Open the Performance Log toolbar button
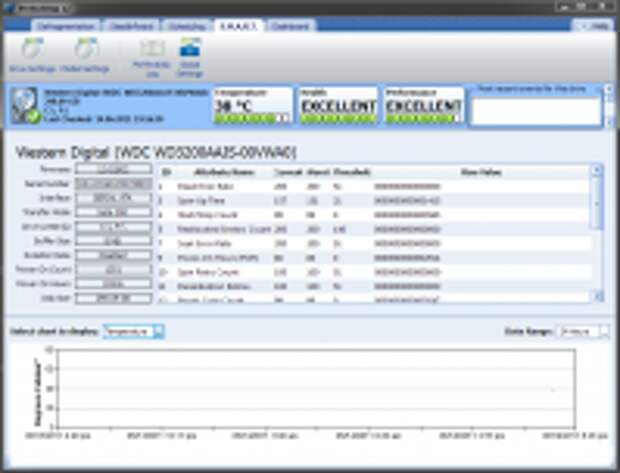This screenshot has height=473, width=620. [x=152, y=58]
